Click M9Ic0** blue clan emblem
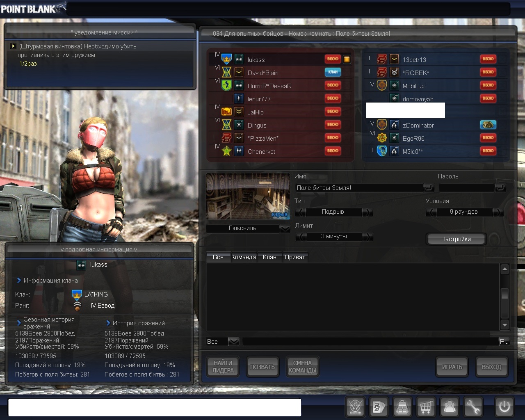 tap(382, 151)
